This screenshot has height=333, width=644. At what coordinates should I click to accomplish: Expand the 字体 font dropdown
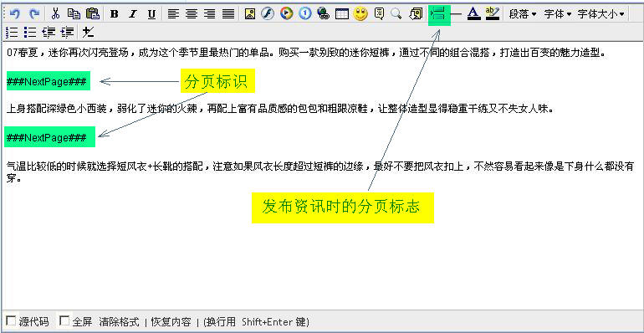(558, 14)
